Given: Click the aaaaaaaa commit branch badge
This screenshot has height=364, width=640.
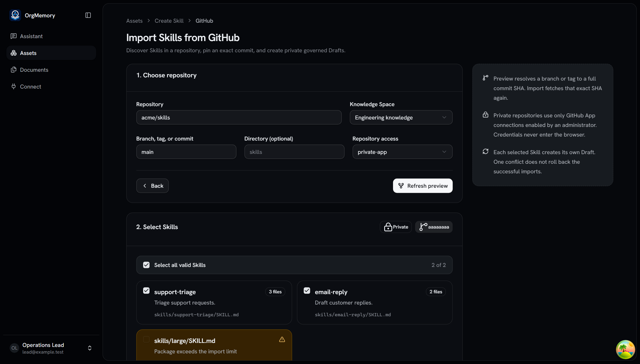Looking at the screenshot, I should [x=434, y=227].
